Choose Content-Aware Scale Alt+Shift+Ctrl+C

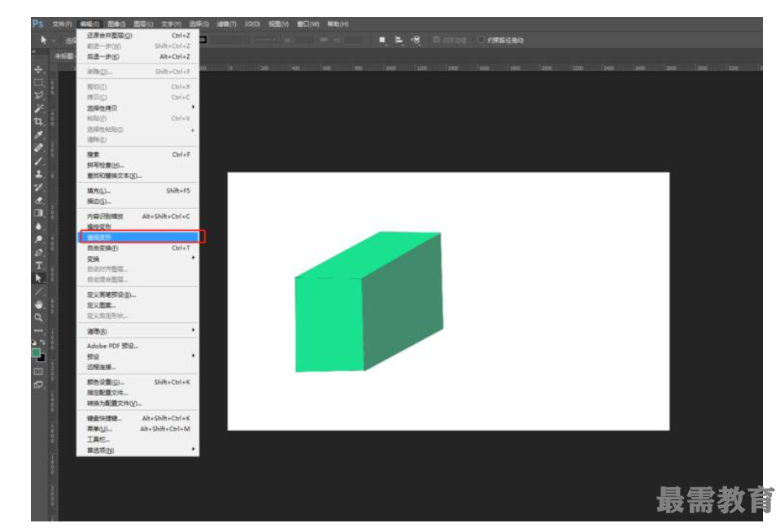(x=137, y=216)
